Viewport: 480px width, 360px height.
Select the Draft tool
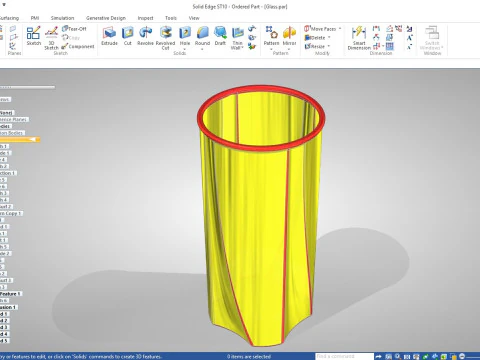(x=220, y=36)
